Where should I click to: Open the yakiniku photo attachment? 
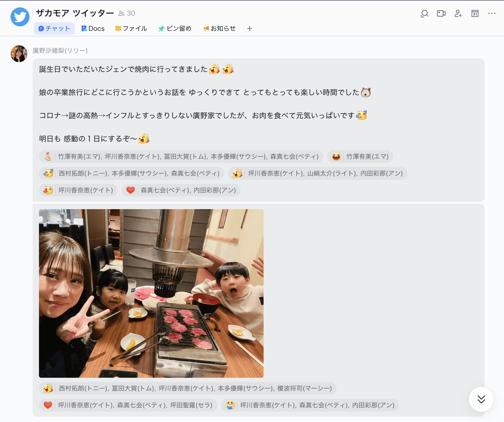[151, 293]
